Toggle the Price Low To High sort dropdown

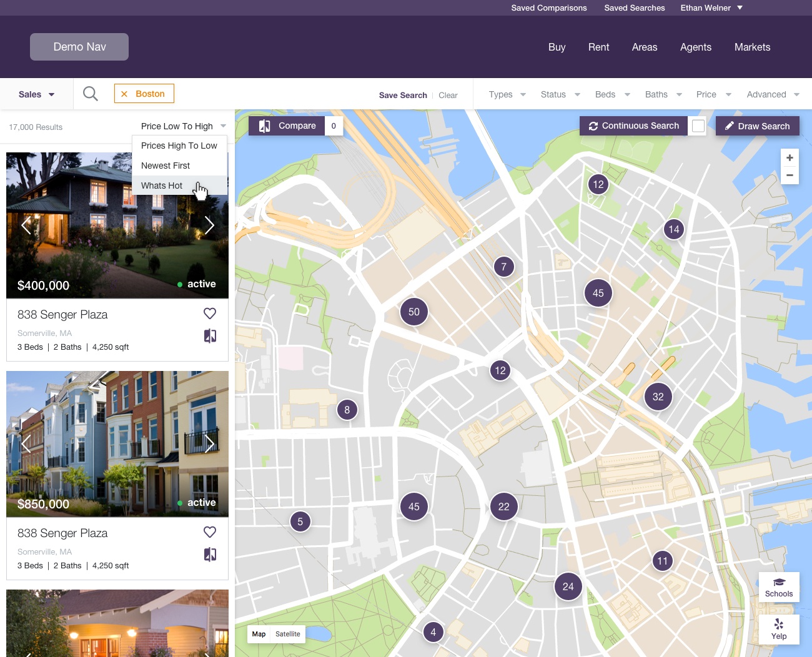coord(184,126)
